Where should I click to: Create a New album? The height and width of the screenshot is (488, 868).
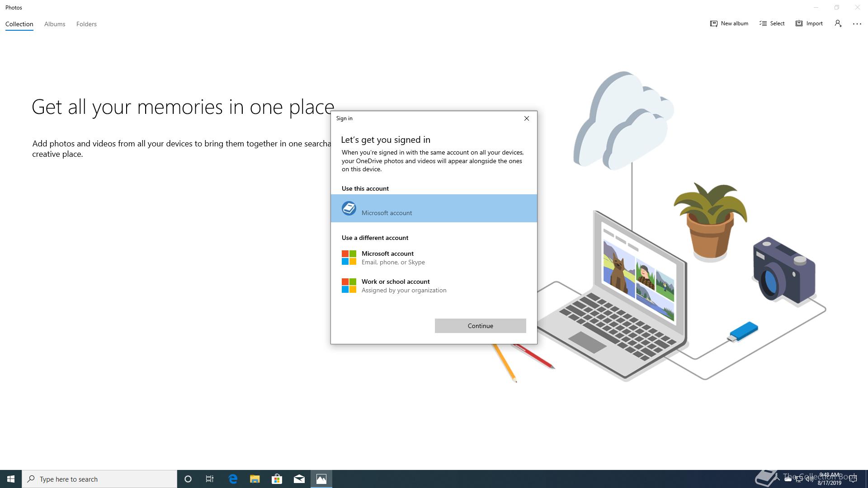point(729,23)
